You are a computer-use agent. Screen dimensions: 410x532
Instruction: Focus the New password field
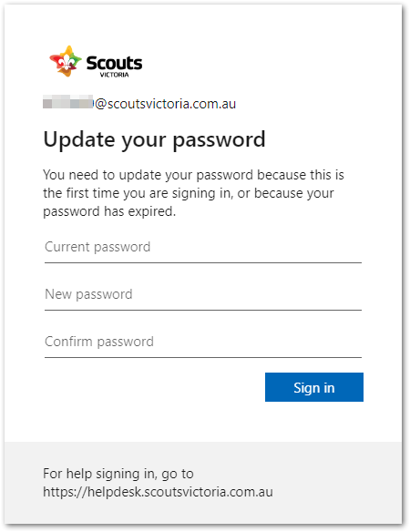click(203, 297)
